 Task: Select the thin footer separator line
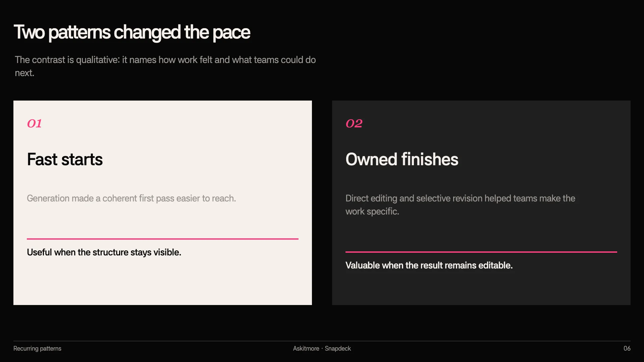coord(322,341)
